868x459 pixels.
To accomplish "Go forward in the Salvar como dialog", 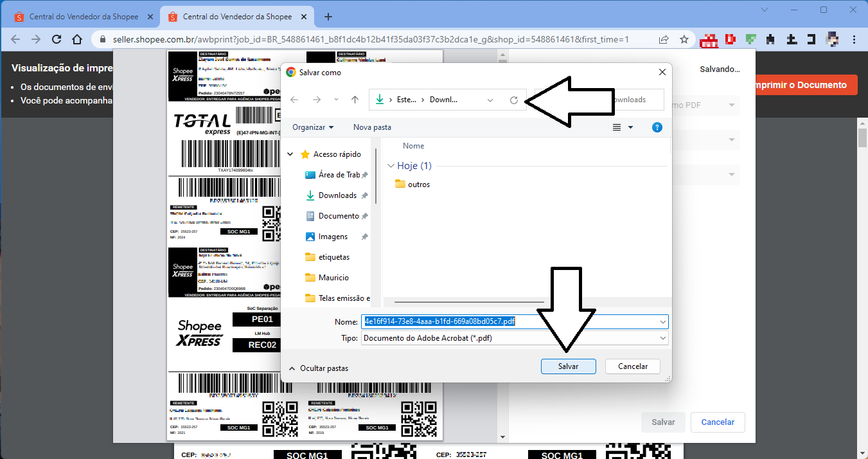I will tap(316, 100).
